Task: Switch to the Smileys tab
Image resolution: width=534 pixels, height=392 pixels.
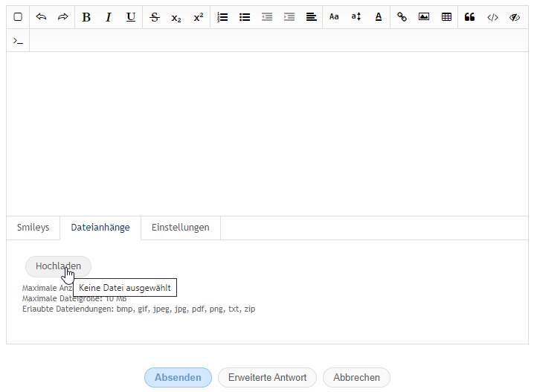Action: click(x=33, y=228)
